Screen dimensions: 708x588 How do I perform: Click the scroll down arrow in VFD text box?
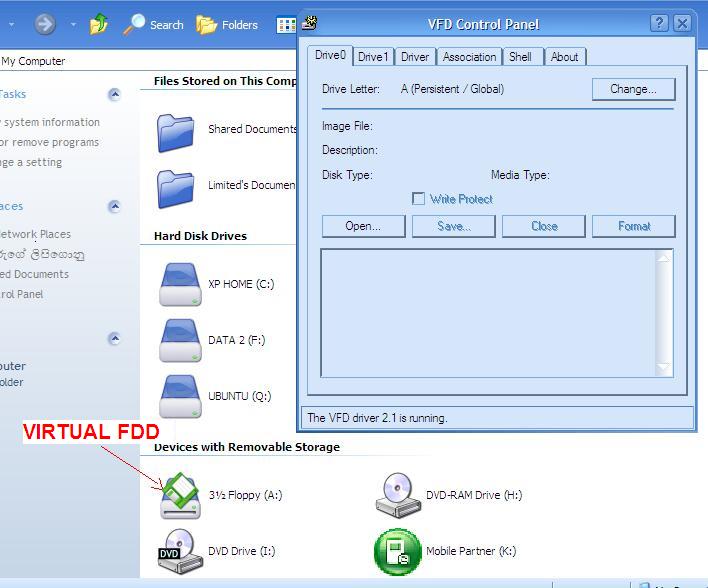[663, 368]
